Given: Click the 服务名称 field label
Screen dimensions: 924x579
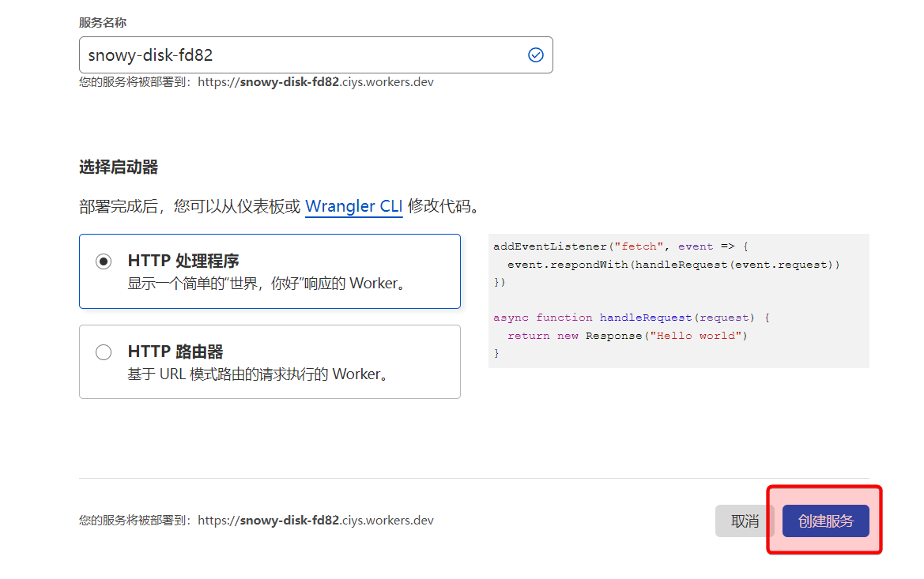Looking at the screenshot, I should (x=103, y=23).
